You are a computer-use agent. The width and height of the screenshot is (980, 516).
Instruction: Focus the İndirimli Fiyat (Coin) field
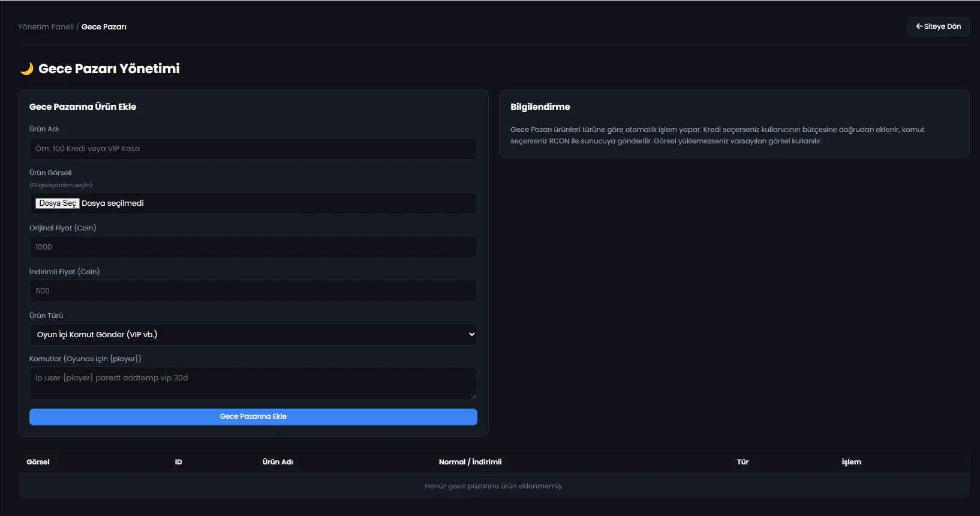tap(253, 291)
